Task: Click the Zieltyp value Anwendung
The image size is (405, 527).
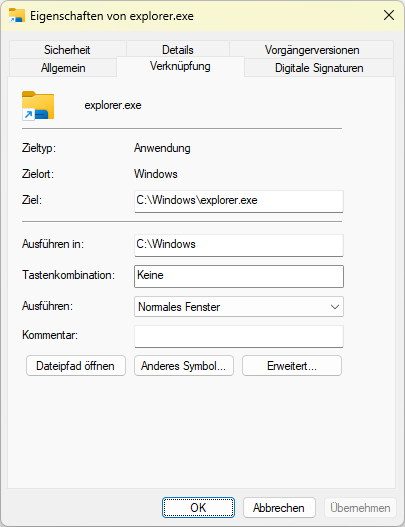Action: click(x=162, y=148)
